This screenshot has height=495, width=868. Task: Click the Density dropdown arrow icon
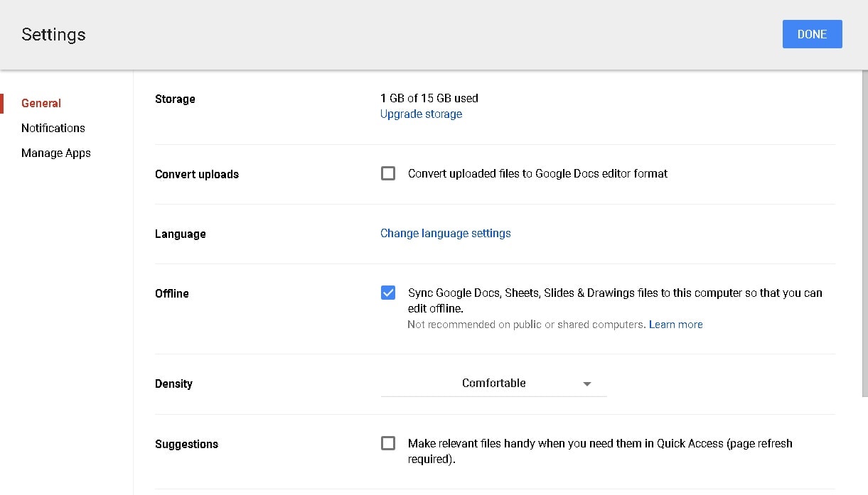pos(587,384)
